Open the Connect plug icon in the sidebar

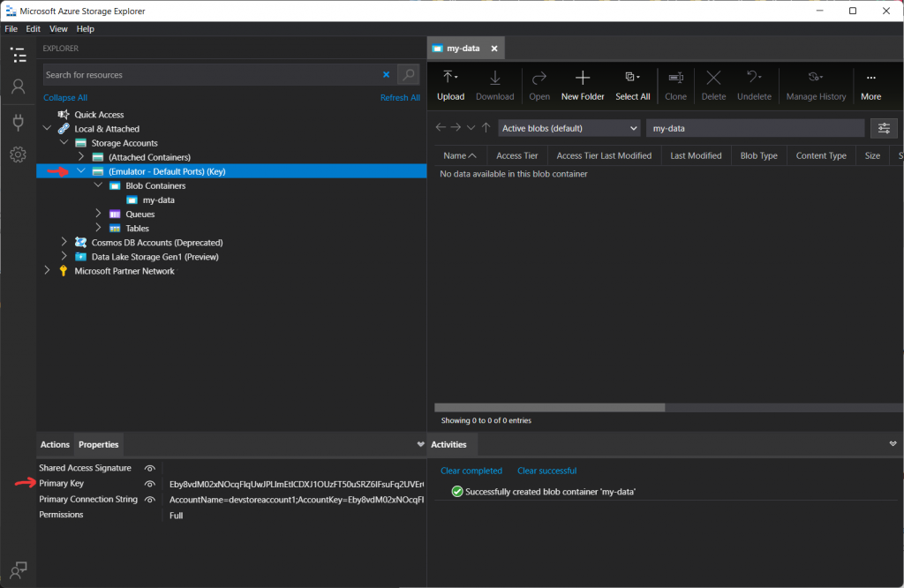pyautogui.click(x=19, y=122)
